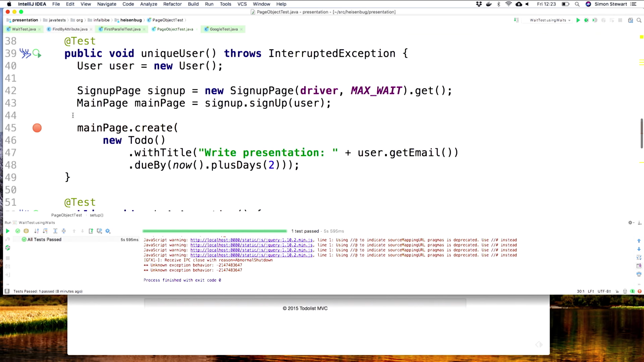Open the PageObjectTest tab

(175, 29)
